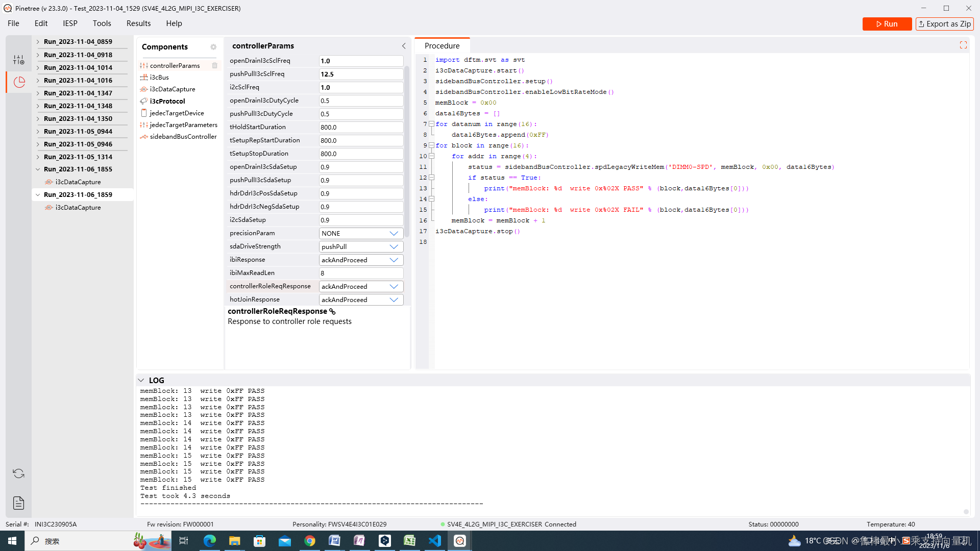Delete controllerParams with trash icon
The image size is (980, 551).
tap(215, 65)
